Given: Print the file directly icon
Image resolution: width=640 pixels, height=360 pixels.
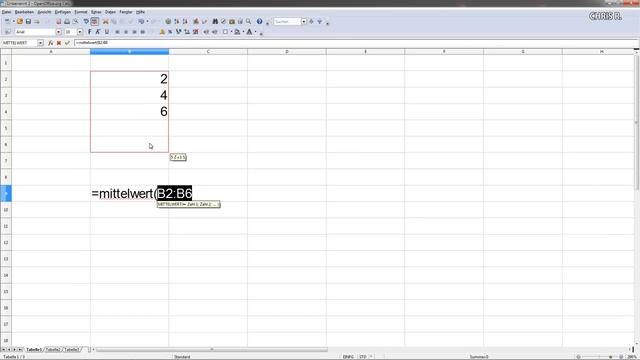Looking at the screenshot, I should (67, 21).
